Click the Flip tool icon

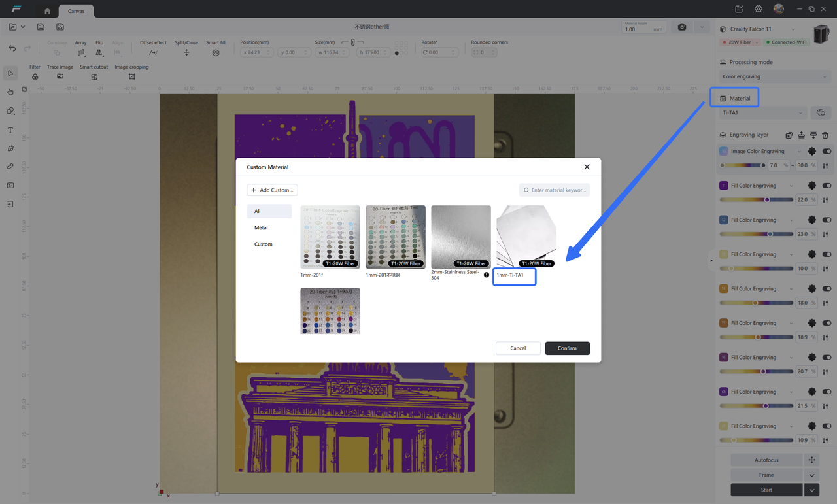(x=99, y=52)
